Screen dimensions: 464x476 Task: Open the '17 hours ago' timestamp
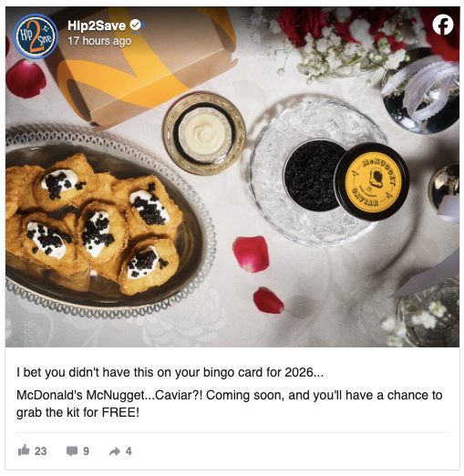click(99, 41)
